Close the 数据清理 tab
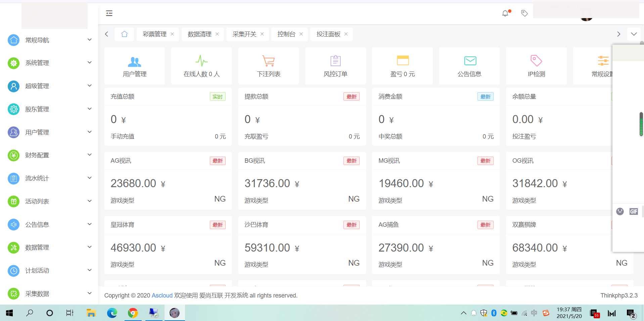This screenshot has height=321, width=644. [217, 34]
